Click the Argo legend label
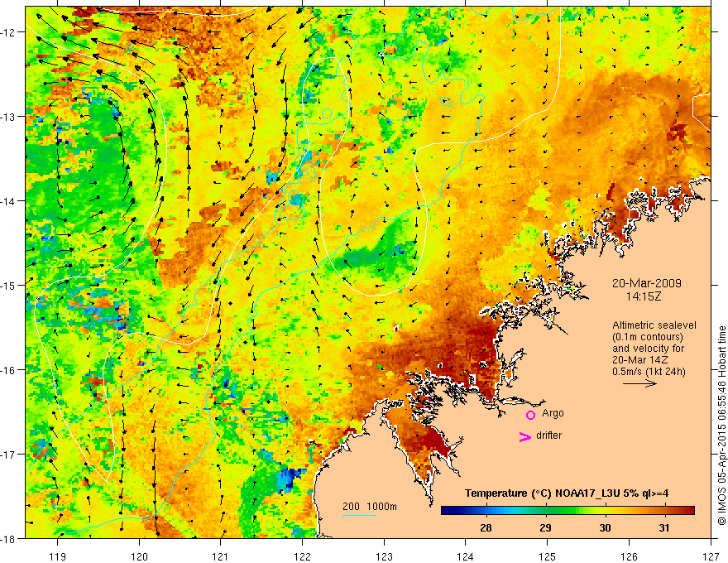 (x=553, y=413)
